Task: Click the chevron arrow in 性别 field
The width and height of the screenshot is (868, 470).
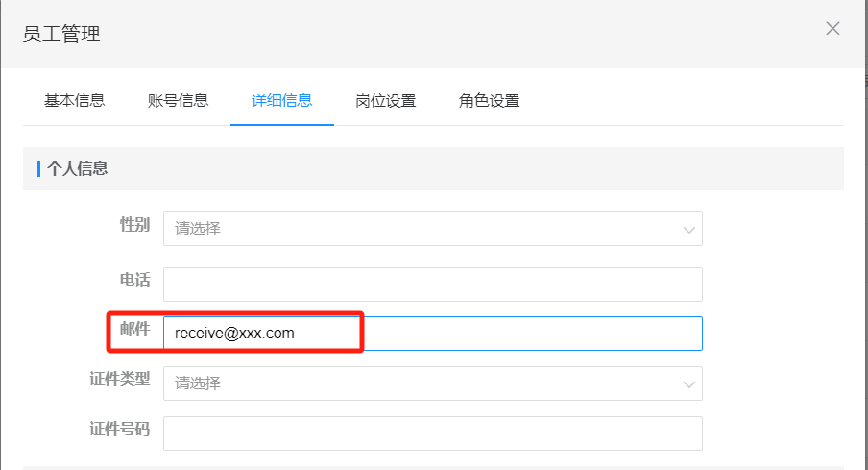Action: coord(688,230)
